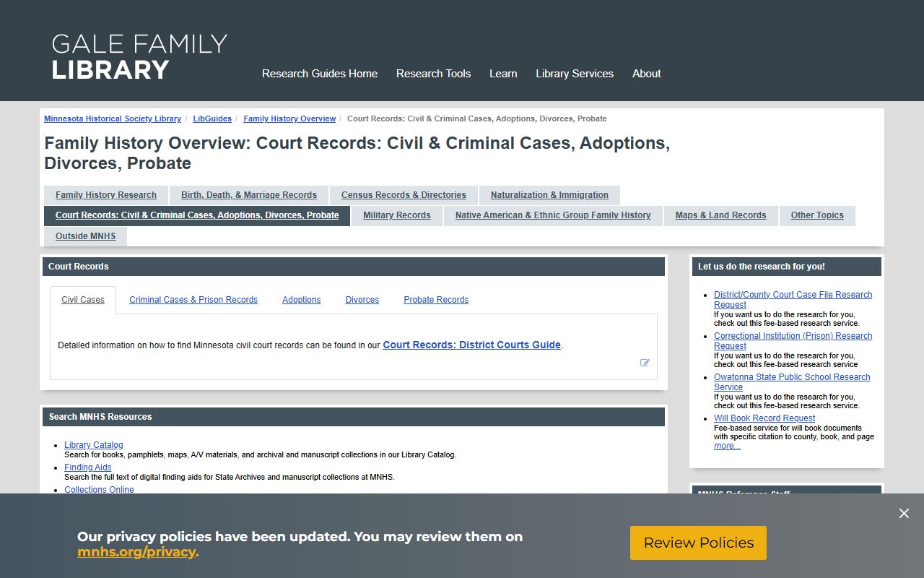Open the Will Book Record Request link

coord(764,418)
